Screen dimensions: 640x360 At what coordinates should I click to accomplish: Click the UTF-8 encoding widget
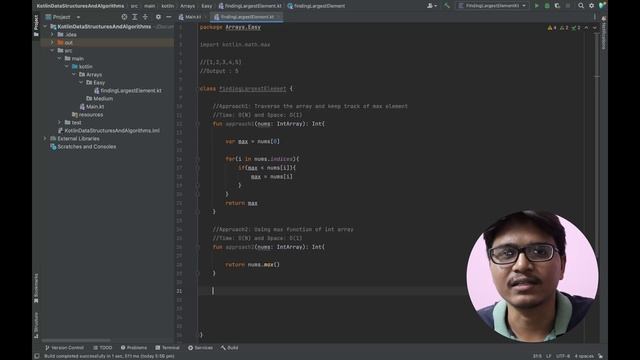point(563,356)
